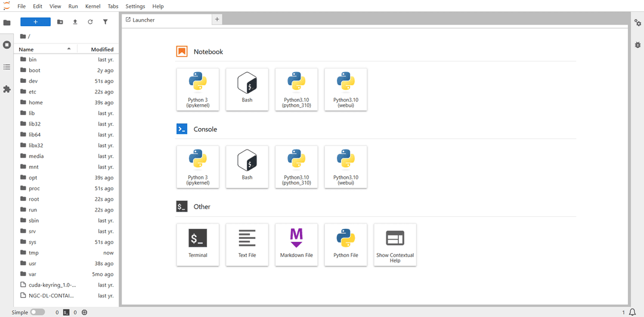Click the Upload Files arrow icon
644x317 pixels.
(x=75, y=22)
